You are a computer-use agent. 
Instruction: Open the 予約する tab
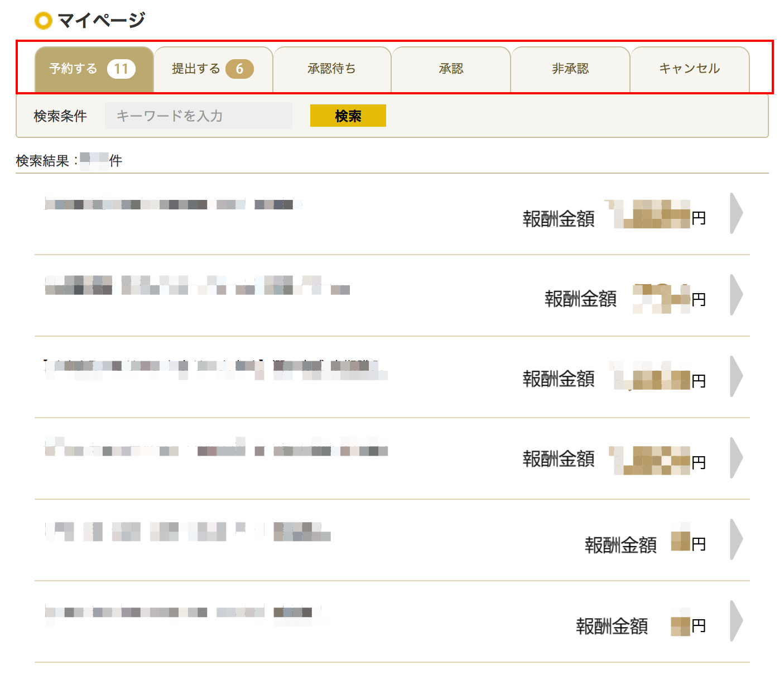[74, 69]
